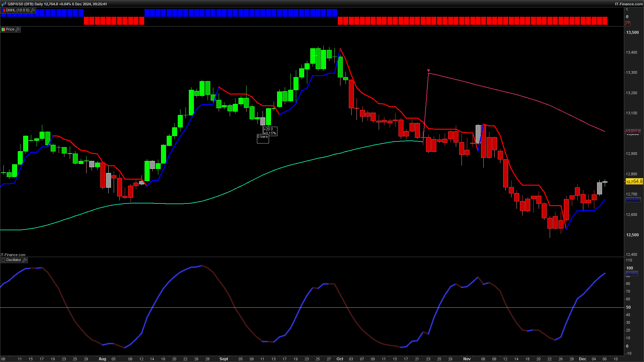
Task: Select the Oscillator panel label
Action: 14,260
